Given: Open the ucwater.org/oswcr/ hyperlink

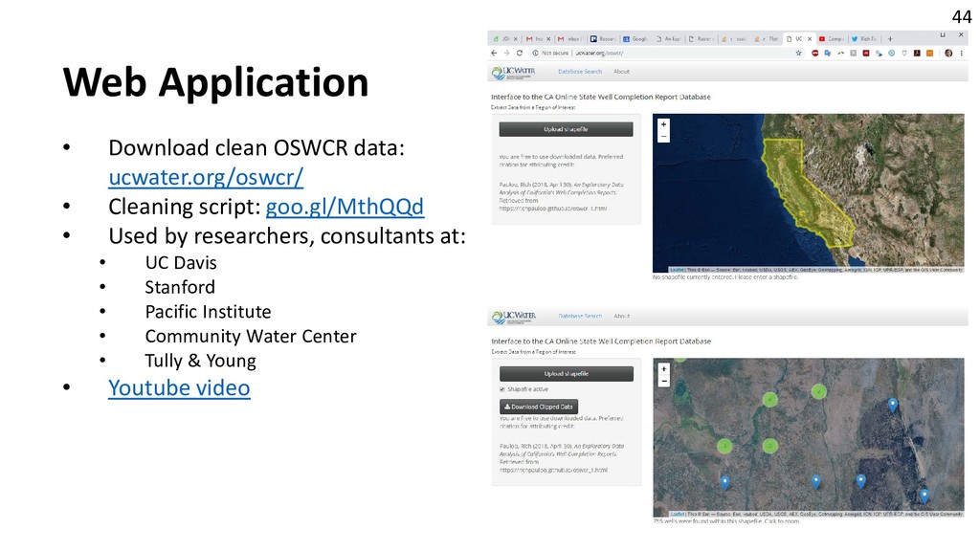Looking at the screenshot, I should [206, 177].
